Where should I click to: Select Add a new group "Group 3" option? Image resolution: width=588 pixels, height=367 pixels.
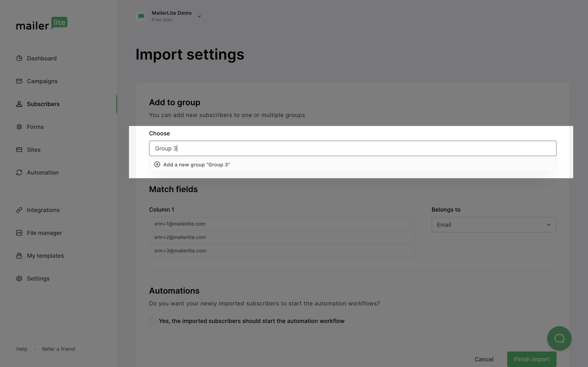point(196,165)
